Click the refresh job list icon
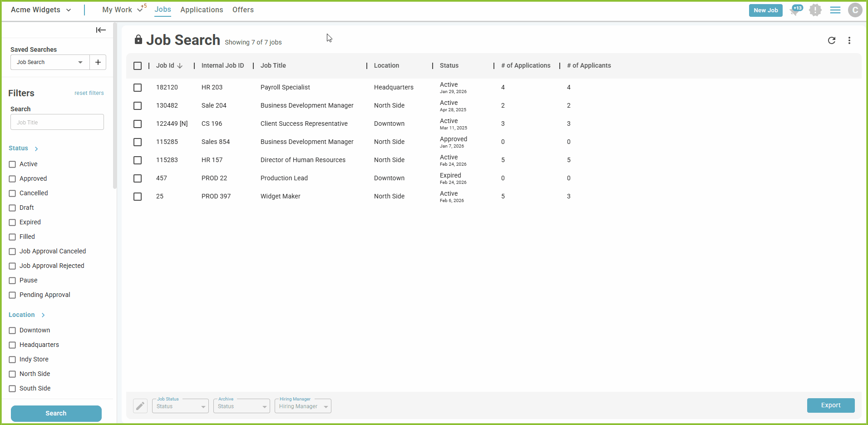 tap(831, 40)
